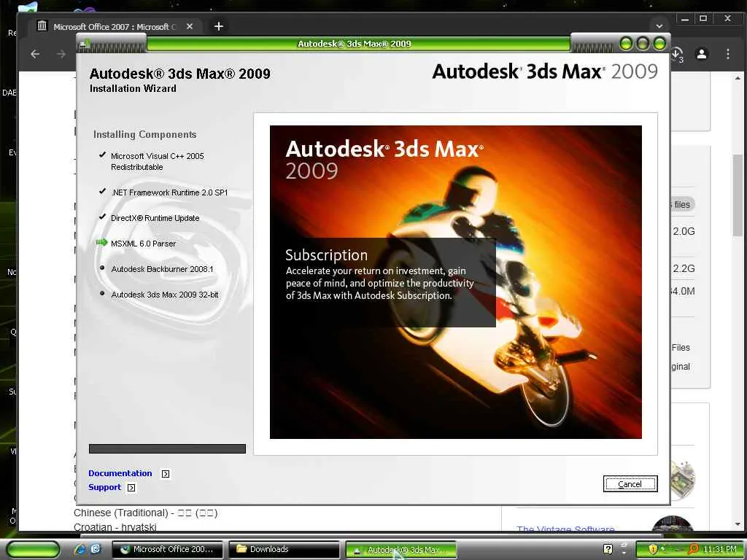Image resolution: width=747 pixels, height=560 pixels.
Task: Select 'DirectX® Runtime Update' text
Action: coord(155,218)
